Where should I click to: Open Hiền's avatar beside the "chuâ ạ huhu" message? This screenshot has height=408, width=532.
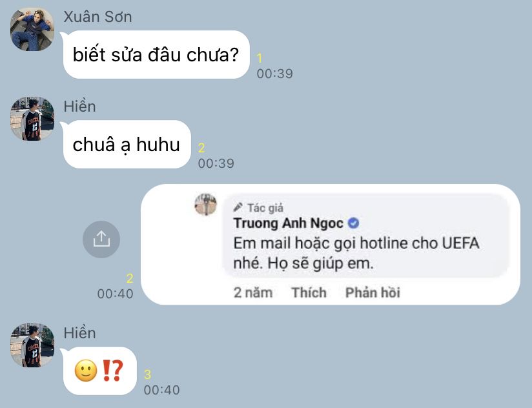(x=32, y=119)
